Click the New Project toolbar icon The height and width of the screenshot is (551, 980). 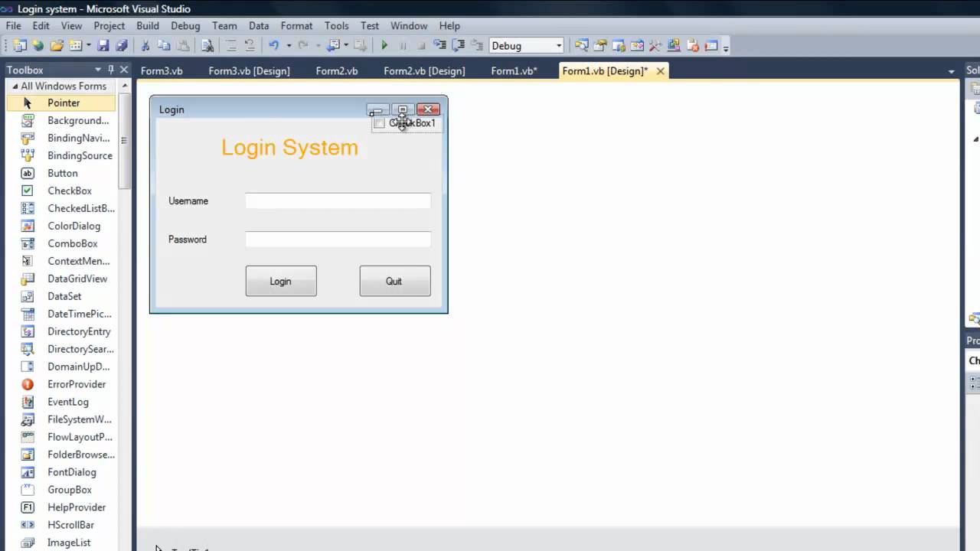(20, 46)
